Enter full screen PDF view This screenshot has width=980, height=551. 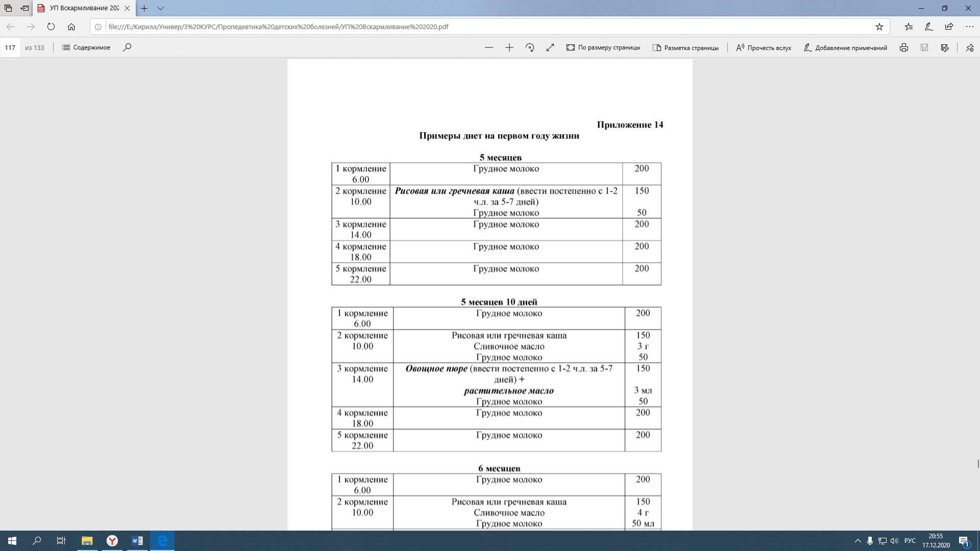pyautogui.click(x=550, y=47)
